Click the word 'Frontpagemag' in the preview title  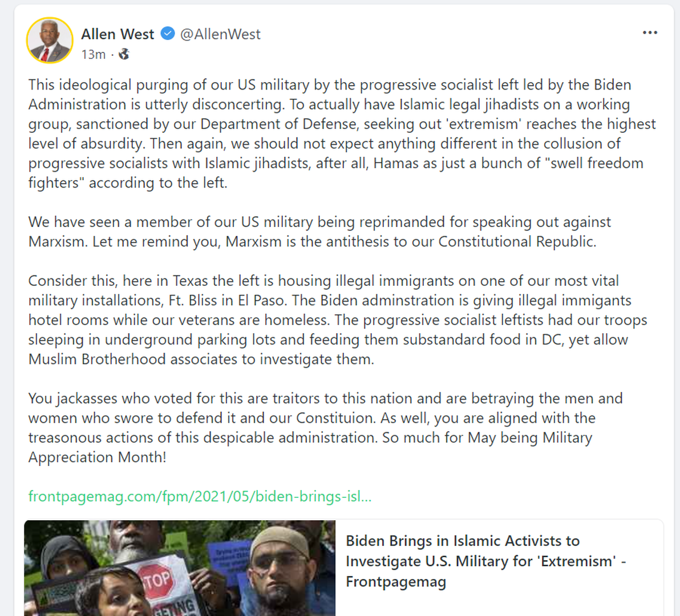coord(396,582)
